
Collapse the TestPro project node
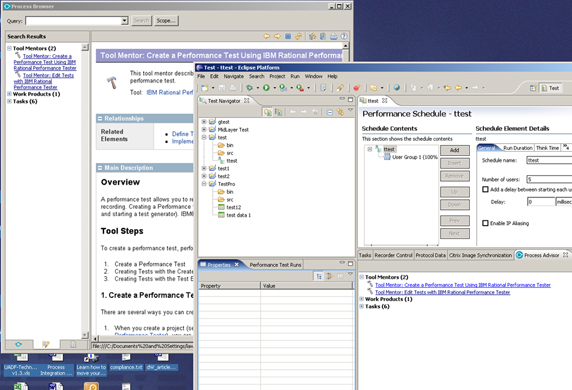[x=204, y=184]
